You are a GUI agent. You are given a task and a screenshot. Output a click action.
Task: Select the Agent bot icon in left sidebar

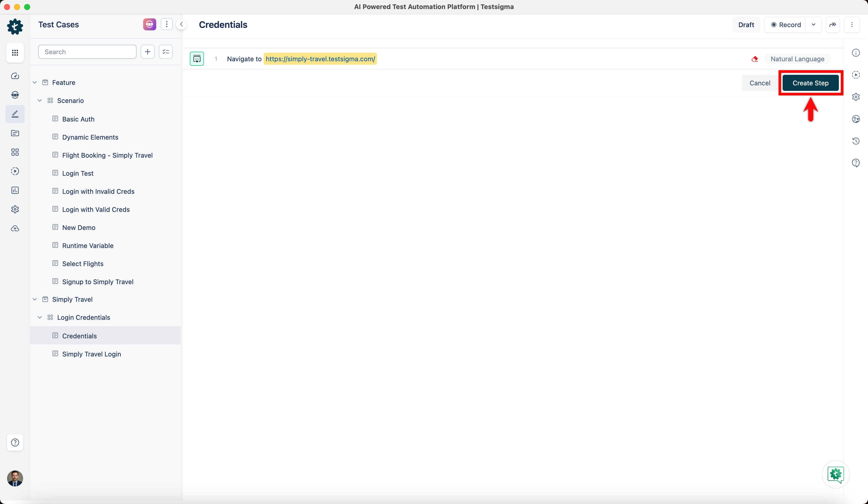coord(15,95)
